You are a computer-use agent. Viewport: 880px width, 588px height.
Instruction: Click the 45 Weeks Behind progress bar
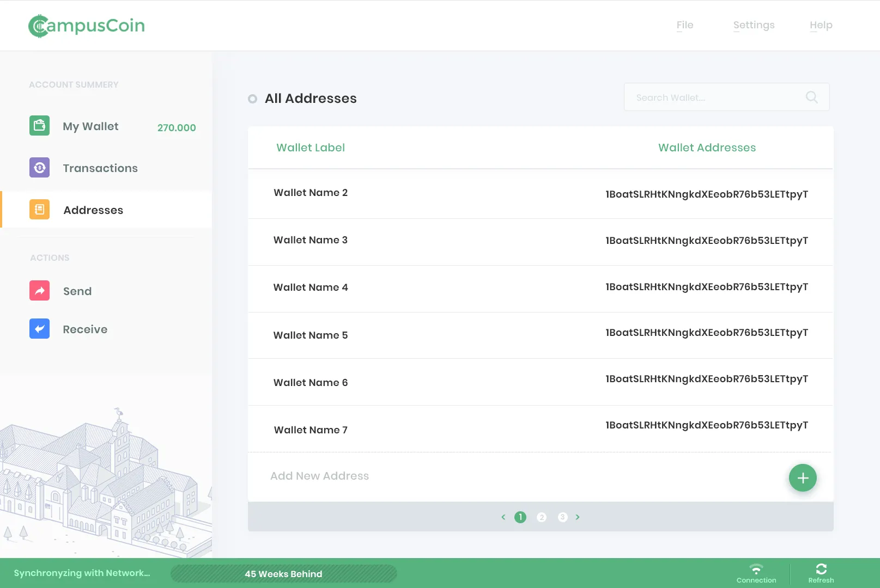(x=283, y=574)
